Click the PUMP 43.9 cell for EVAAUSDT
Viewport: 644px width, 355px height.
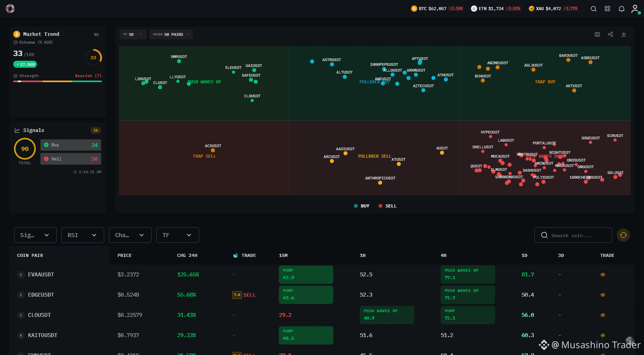tap(306, 274)
